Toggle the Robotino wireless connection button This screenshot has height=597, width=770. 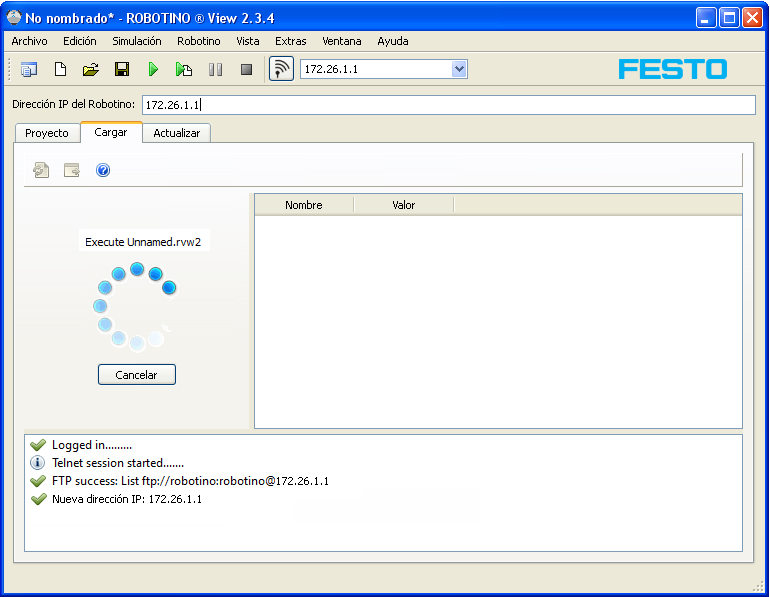281,69
